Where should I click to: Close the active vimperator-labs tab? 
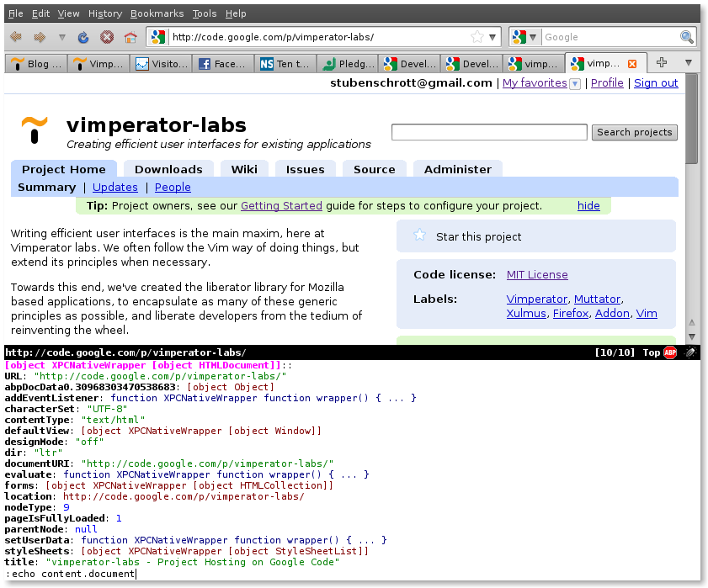click(633, 64)
